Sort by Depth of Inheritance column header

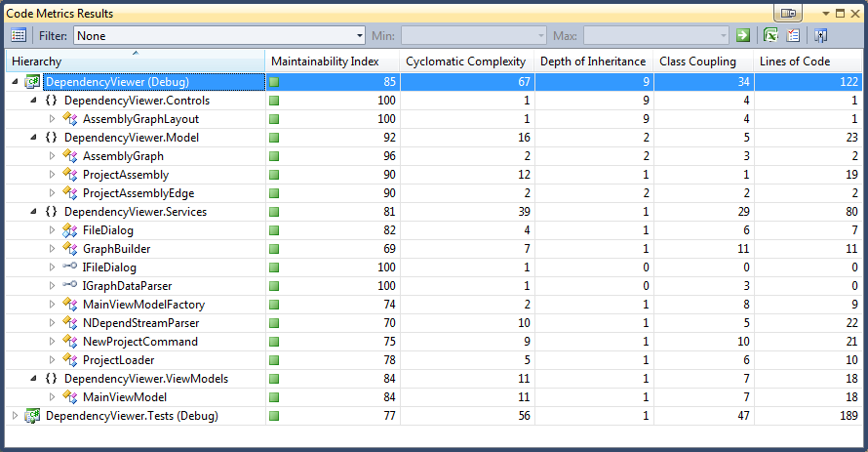coord(594,61)
